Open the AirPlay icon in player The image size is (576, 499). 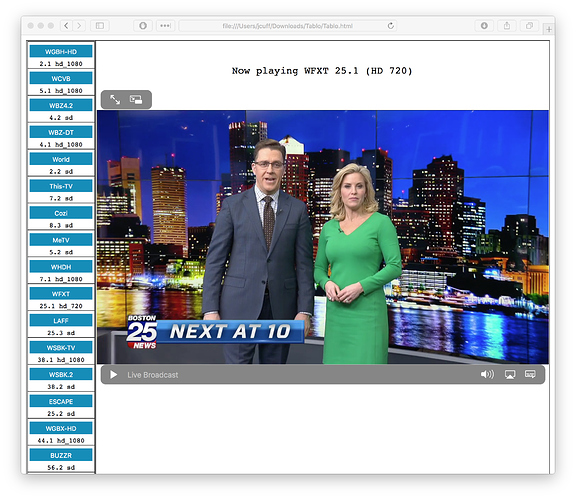[x=510, y=374]
